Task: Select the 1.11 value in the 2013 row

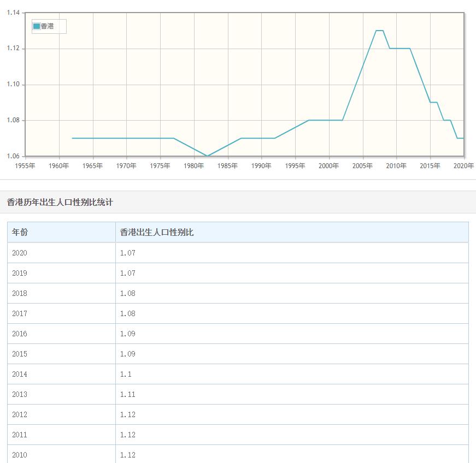Action: (x=128, y=394)
